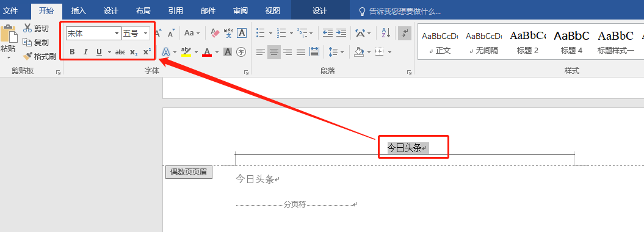The image size is (644, 232).
Task: Click the enclosed character (字) icon
Action: [241, 52]
